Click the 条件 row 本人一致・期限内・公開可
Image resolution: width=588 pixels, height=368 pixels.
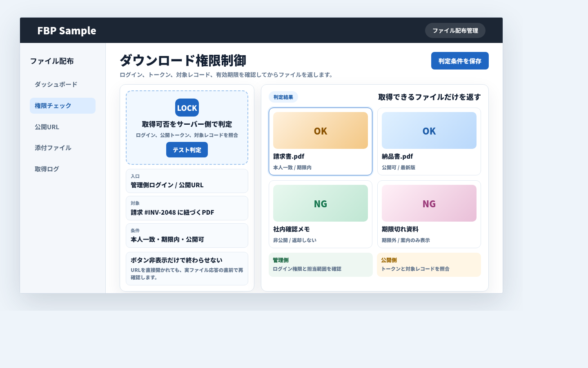pos(187,236)
